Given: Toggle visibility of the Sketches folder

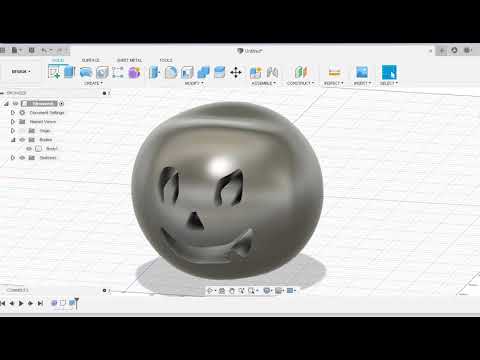Looking at the screenshot, I should (22, 158).
